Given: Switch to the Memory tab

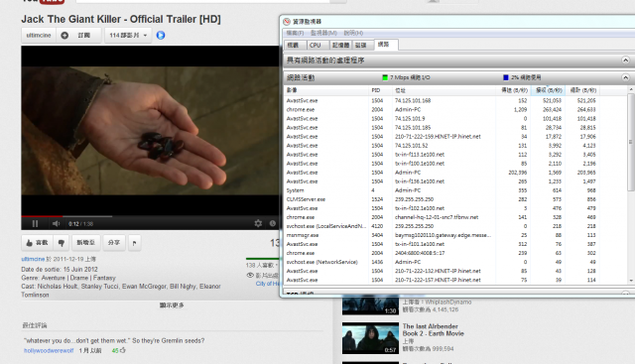Looking at the screenshot, I should tap(340, 45).
